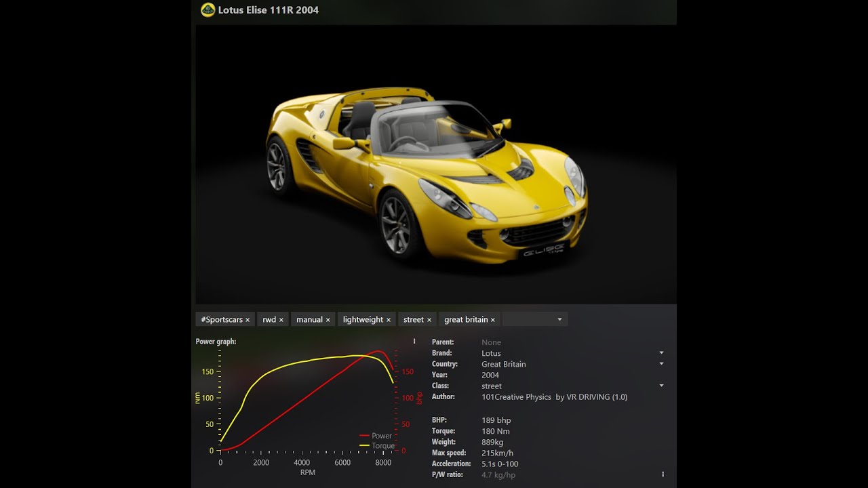Edit the Year value 2004
Image resolution: width=868 pixels, height=488 pixels.
coord(490,375)
